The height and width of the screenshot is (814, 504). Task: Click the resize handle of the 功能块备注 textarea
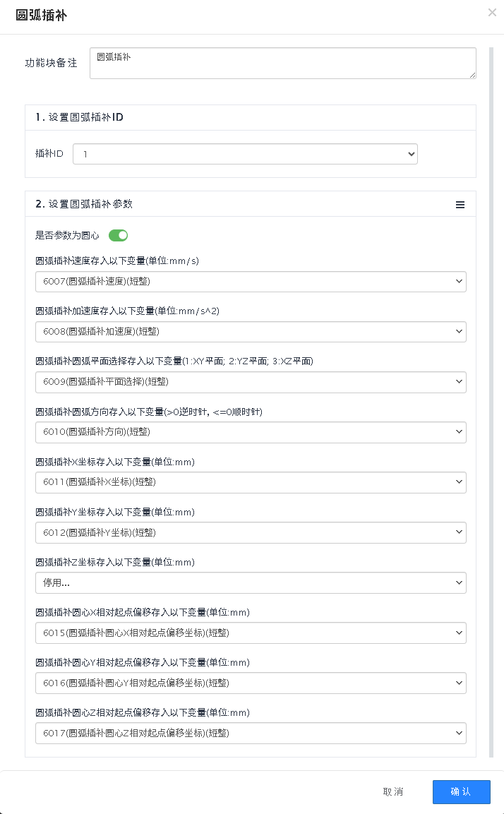tap(472, 74)
